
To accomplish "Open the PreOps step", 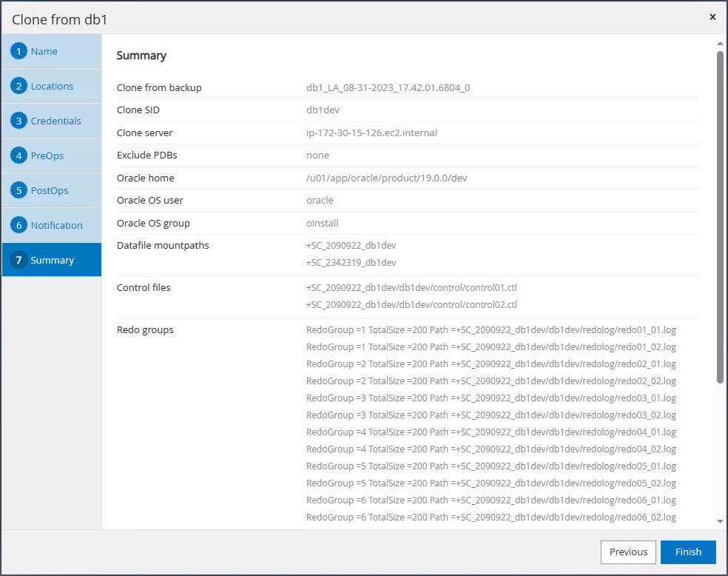I will pos(47,156).
